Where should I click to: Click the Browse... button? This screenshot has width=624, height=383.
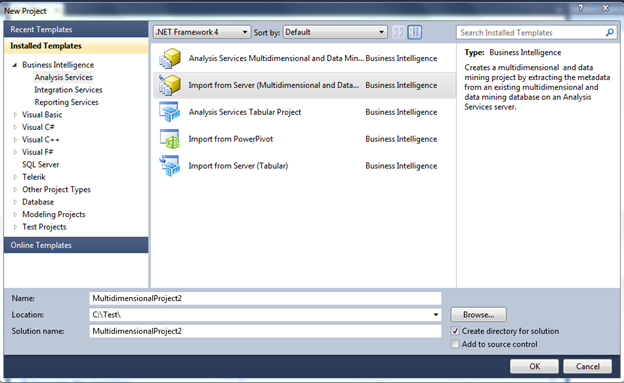[x=478, y=315]
